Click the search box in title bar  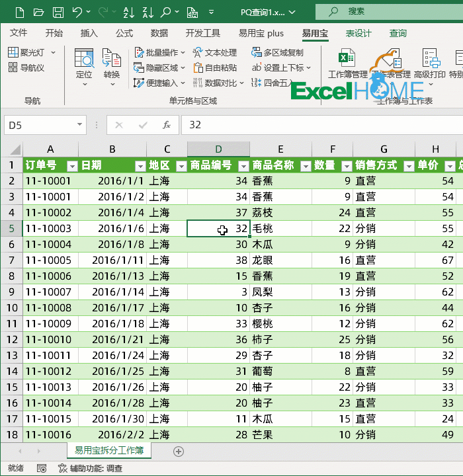[389, 12]
